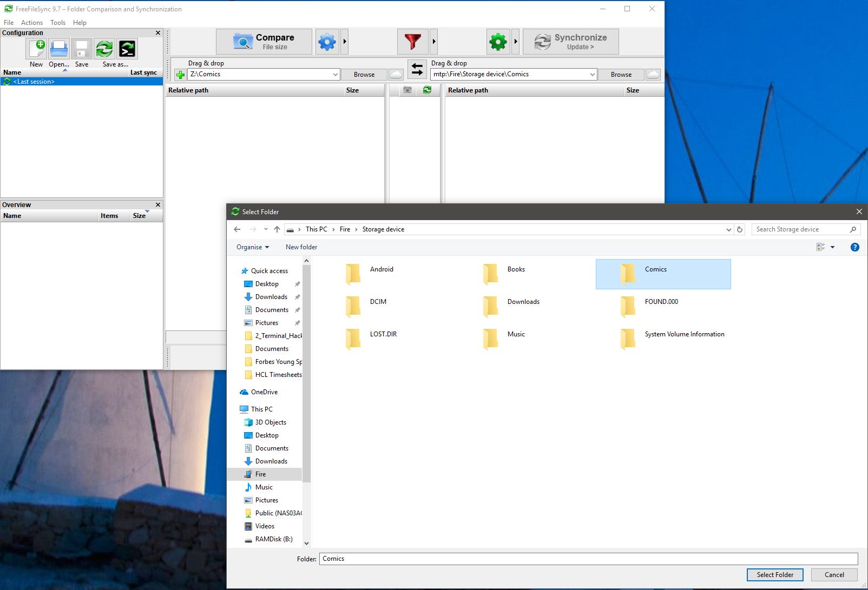Click the Synchronize button

click(x=571, y=42)
